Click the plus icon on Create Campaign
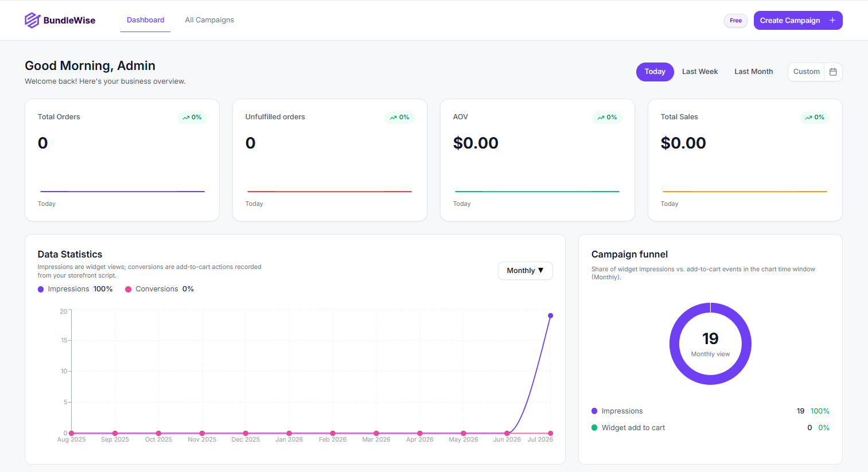868x472 pixels. (x=832, y=20)
